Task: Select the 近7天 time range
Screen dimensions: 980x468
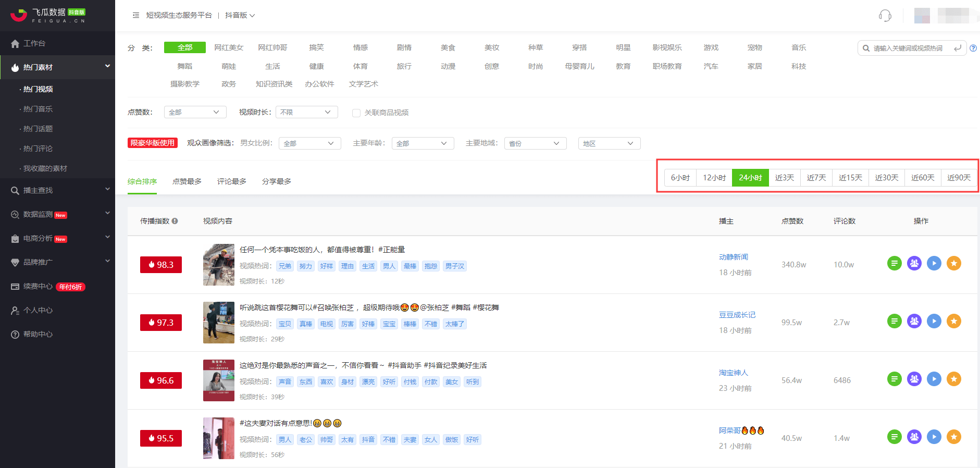Action: [x=816, y=178]
